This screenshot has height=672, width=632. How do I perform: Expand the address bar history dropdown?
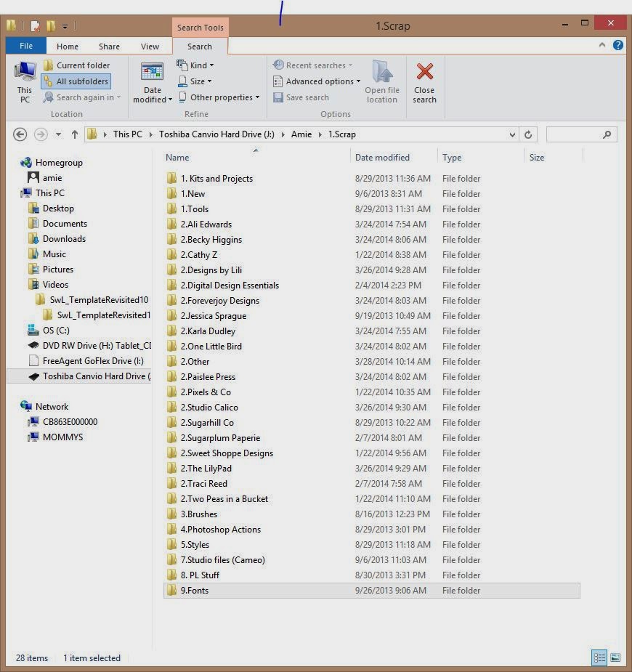[512, 134]
